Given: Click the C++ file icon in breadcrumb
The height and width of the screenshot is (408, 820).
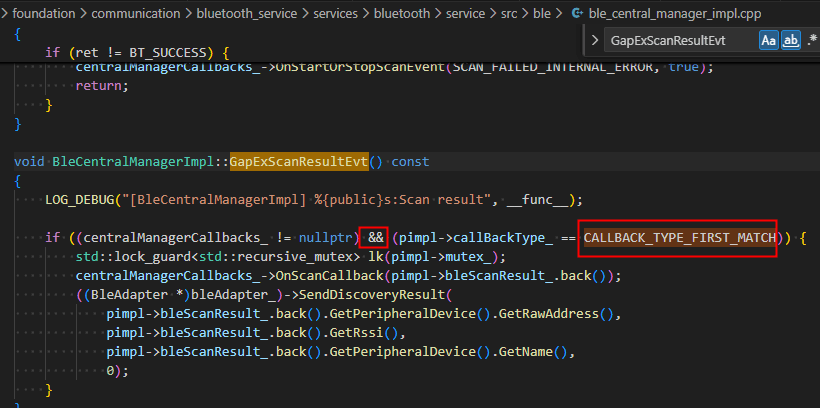Looking at the screenshot, I should (577, 14).
